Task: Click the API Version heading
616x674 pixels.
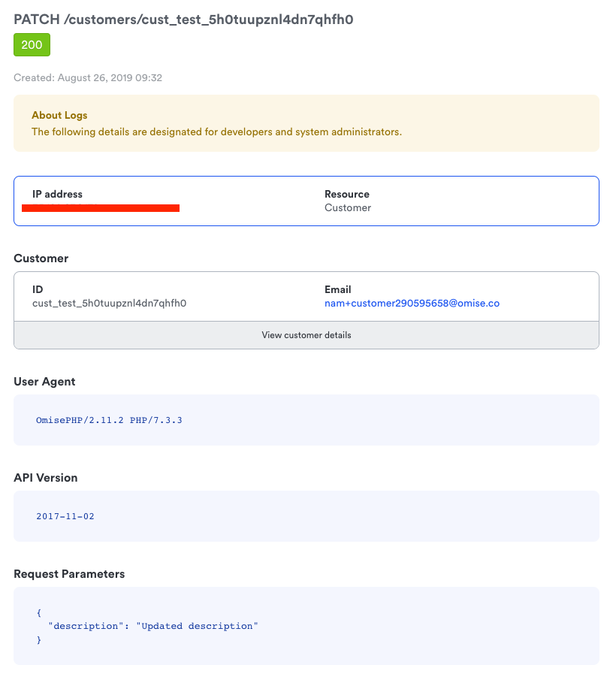Action: (x=46, y=478)
